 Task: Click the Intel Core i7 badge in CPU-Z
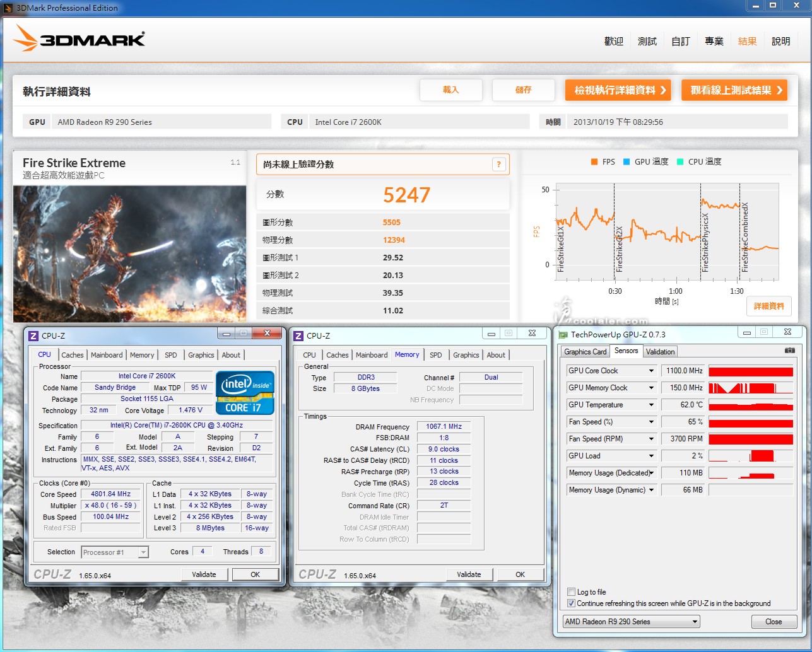point(245,392)
